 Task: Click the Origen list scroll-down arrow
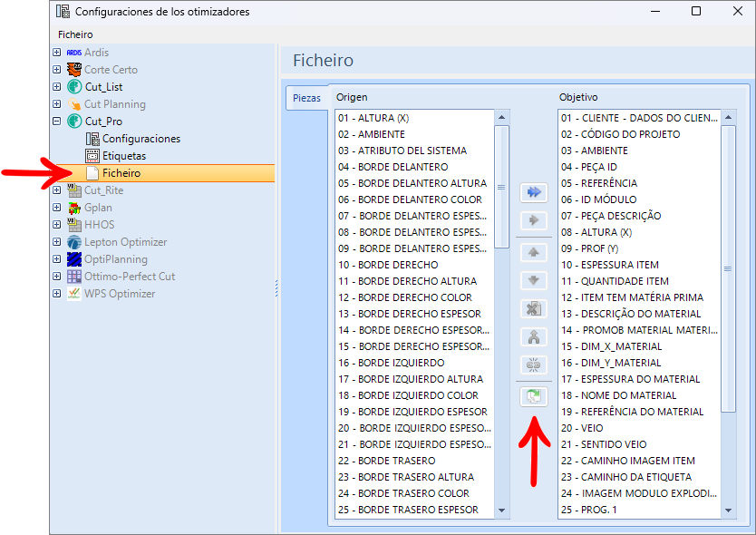(x=502, y=511)
